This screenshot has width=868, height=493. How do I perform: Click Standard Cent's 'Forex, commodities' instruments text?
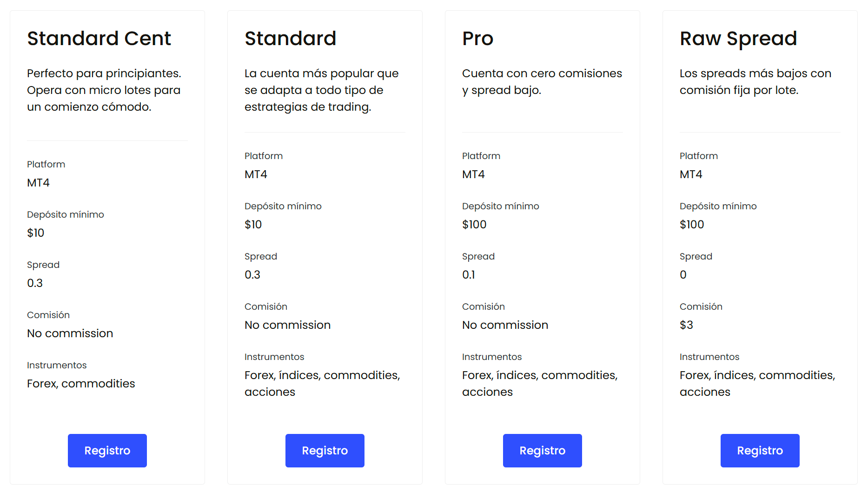click(81, 383)
